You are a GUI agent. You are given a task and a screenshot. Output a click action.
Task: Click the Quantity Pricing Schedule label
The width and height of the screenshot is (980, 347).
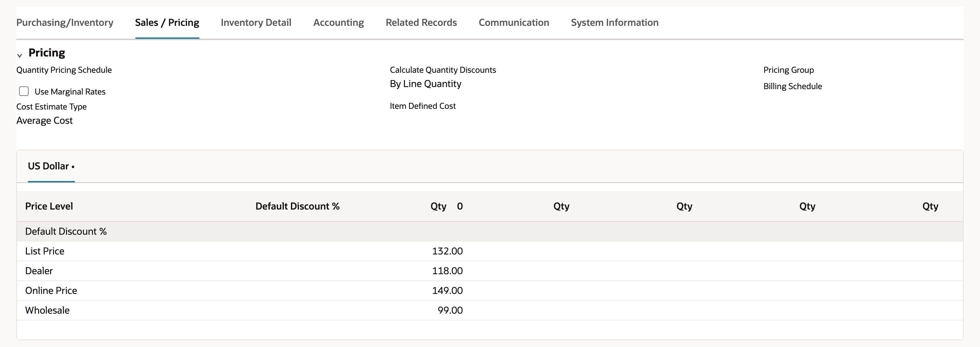tap(64, 70)
